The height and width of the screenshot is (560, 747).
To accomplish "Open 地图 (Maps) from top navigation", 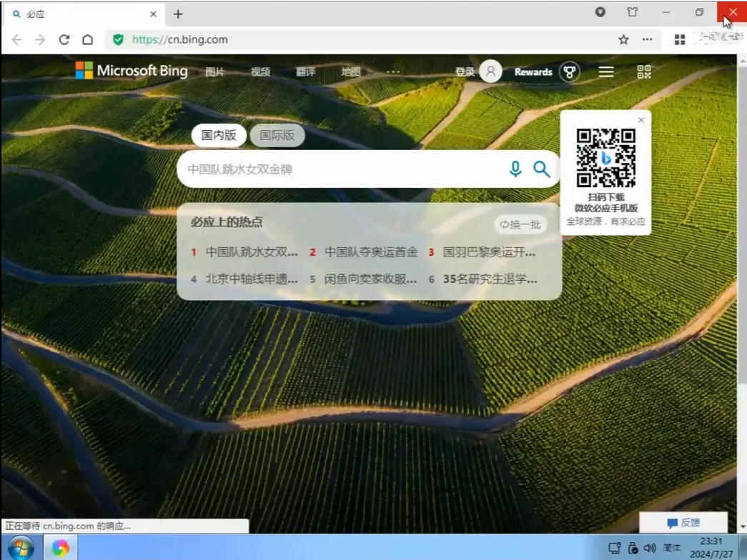I will pyautogui.click(x=350, y=71).
